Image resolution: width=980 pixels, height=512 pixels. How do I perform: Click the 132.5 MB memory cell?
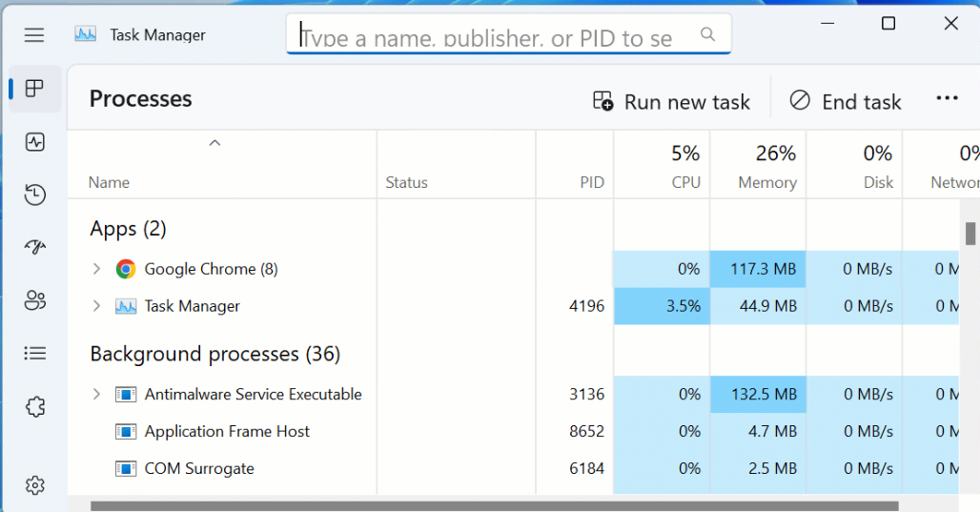[x=758, y=395]
